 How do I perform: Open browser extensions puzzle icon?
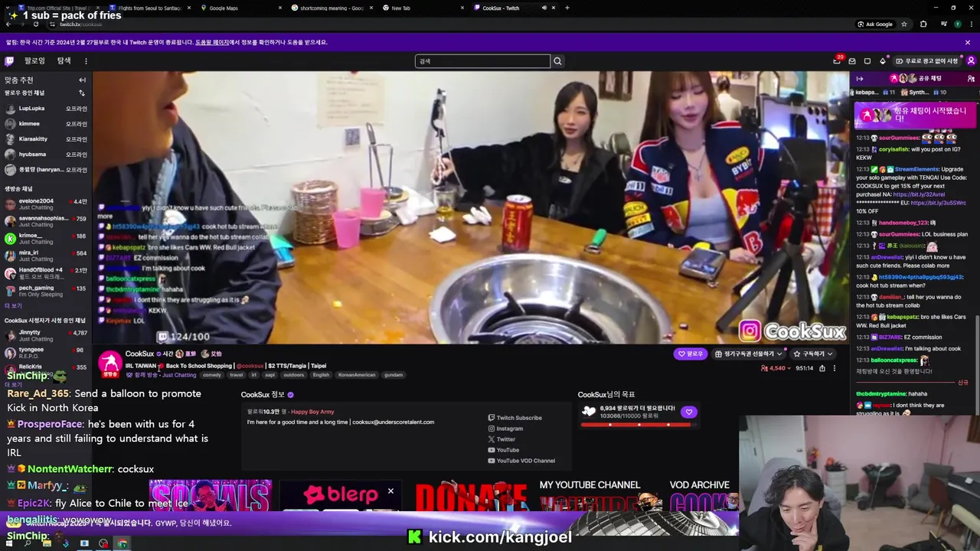(923, 24)
